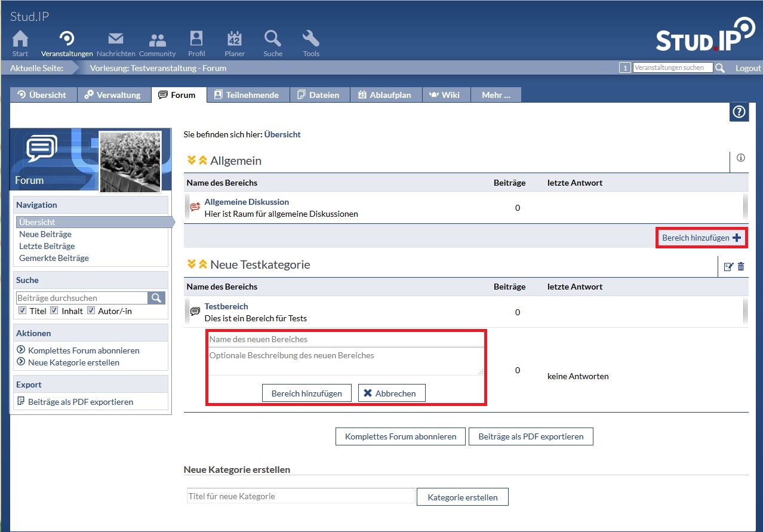Open Nachrichten envelope icon

tap(115, 39)
